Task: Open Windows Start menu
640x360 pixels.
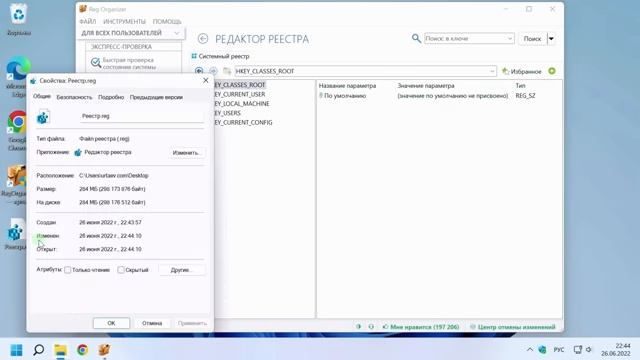Action: [16, 350]
